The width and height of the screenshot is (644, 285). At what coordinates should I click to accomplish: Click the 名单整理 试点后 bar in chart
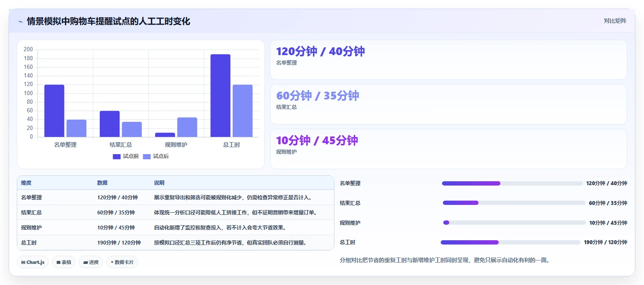tap(77, 128)
